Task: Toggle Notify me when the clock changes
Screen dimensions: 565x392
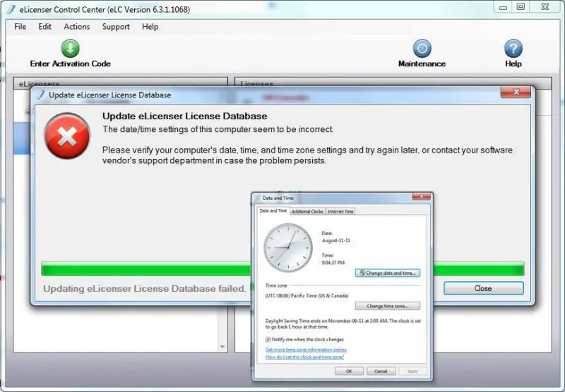Action: click(x=268, y=340)
